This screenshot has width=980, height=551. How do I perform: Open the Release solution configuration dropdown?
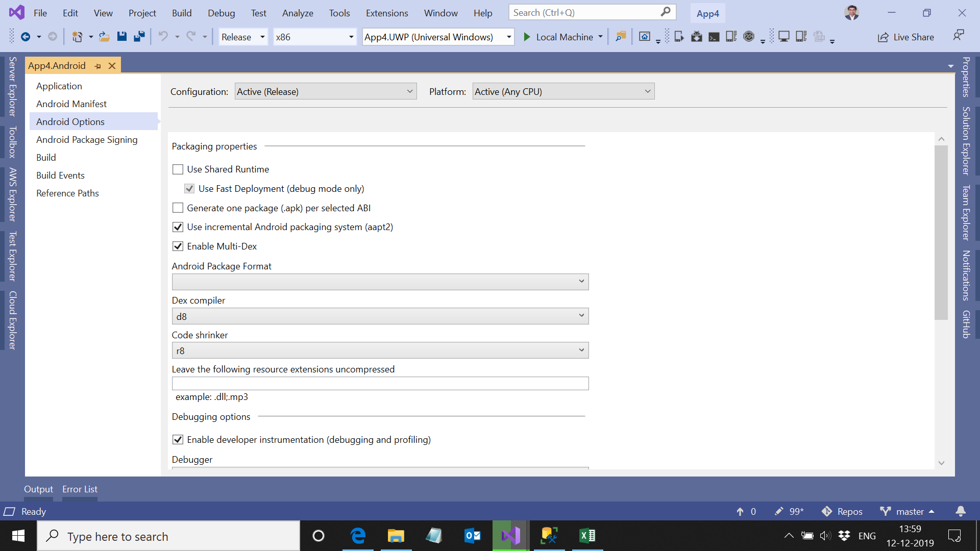pos(243,37)
